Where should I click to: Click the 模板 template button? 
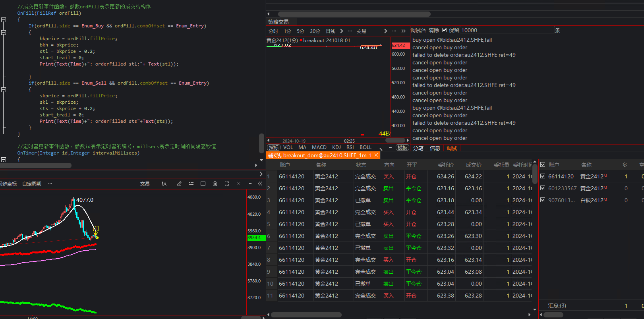click(402, 147)
